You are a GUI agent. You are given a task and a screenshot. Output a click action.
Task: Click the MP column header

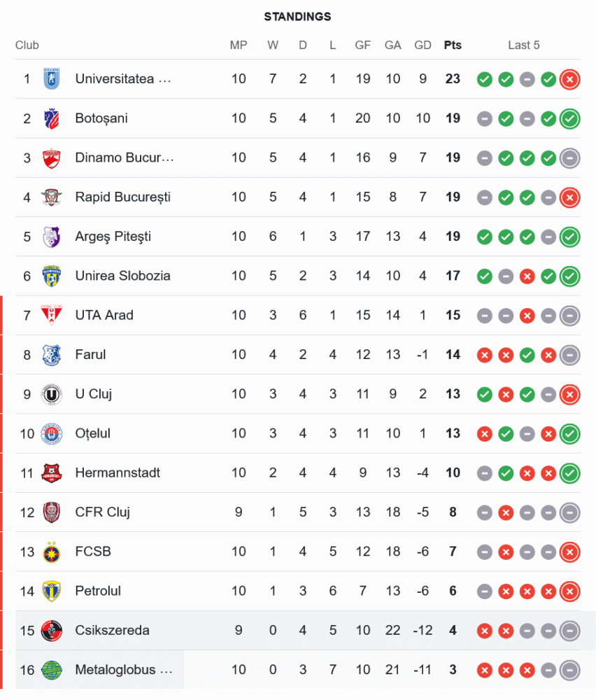click(x=239, y=45)
